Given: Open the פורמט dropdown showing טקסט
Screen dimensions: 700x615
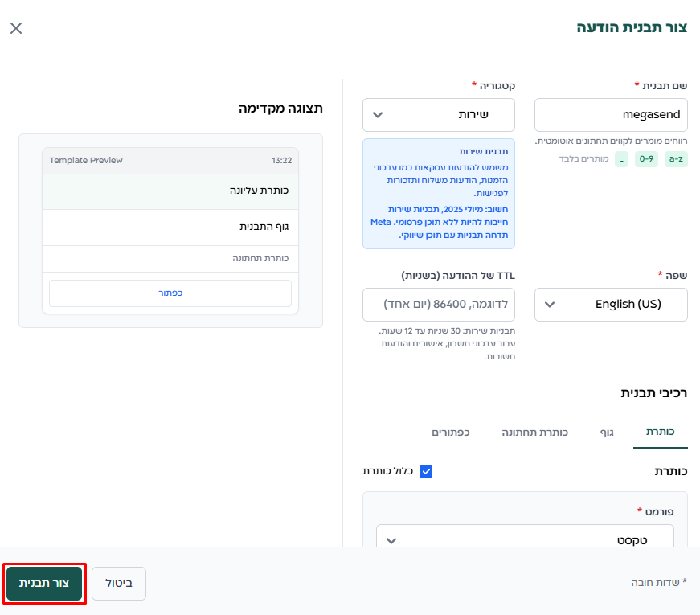Looking at the screenshot, I should pos(525,539).
